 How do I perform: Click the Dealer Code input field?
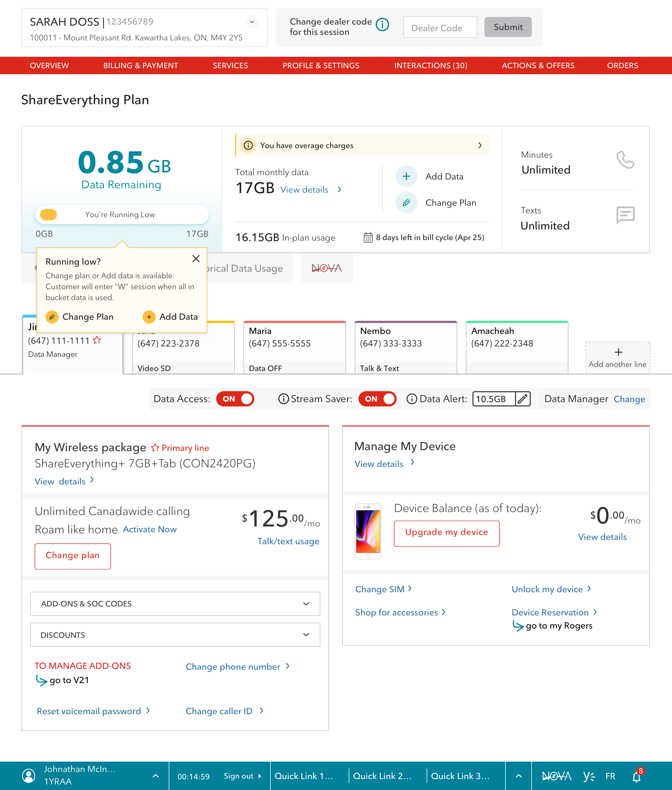(440, 28)
